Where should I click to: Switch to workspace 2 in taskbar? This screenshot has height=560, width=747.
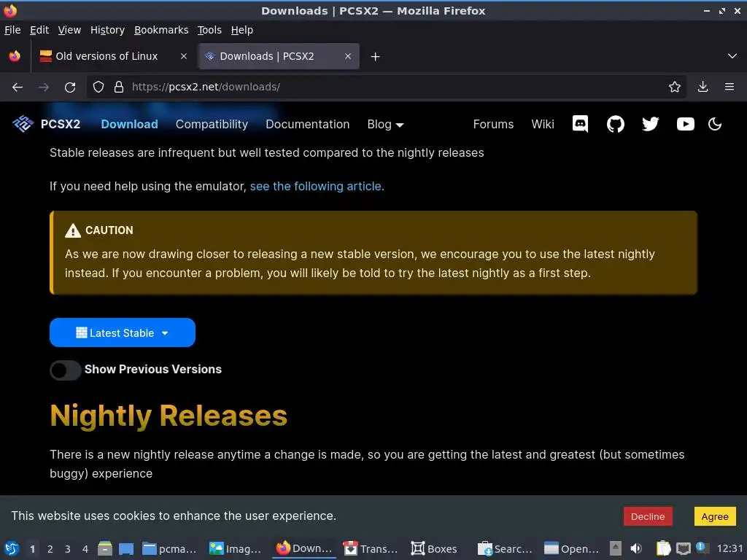(x=50, y=549)
